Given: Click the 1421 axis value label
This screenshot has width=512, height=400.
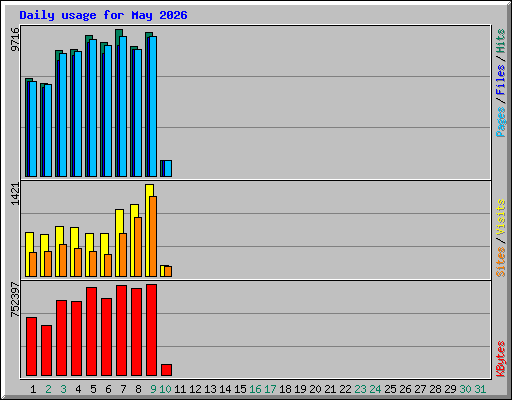Looking at the screenshot, I should point(15,194).
